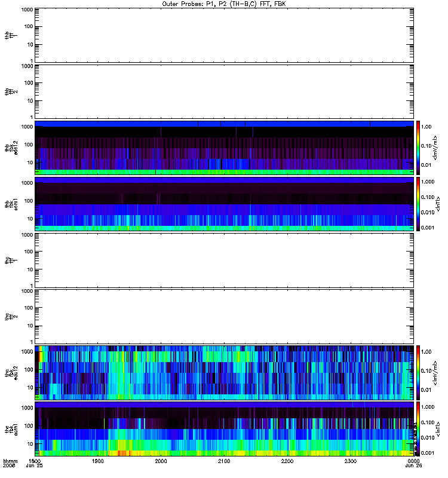The width and height of the screenshot is (448, 478).
Task: Click the <|nT|> units label beside thb scm1 colorbar
Action: 438,204
